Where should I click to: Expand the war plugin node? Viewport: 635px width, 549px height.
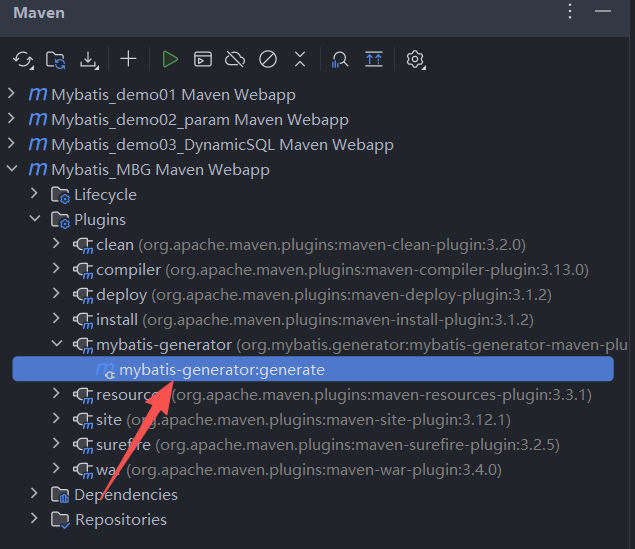pos(56,469)
